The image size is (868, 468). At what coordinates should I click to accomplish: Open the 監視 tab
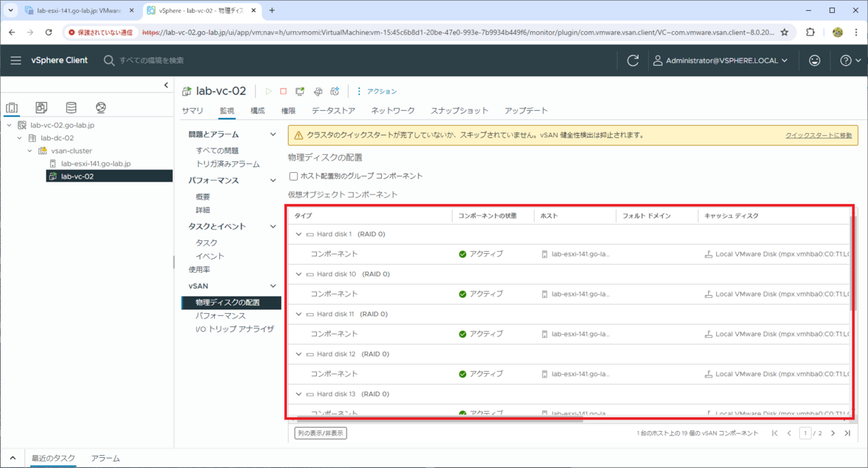(x=227, y=111)
